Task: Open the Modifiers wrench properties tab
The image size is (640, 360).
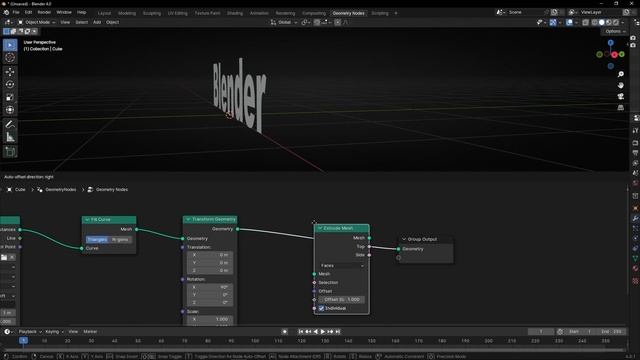Action: pyautogui.click(x=635, y=218)
